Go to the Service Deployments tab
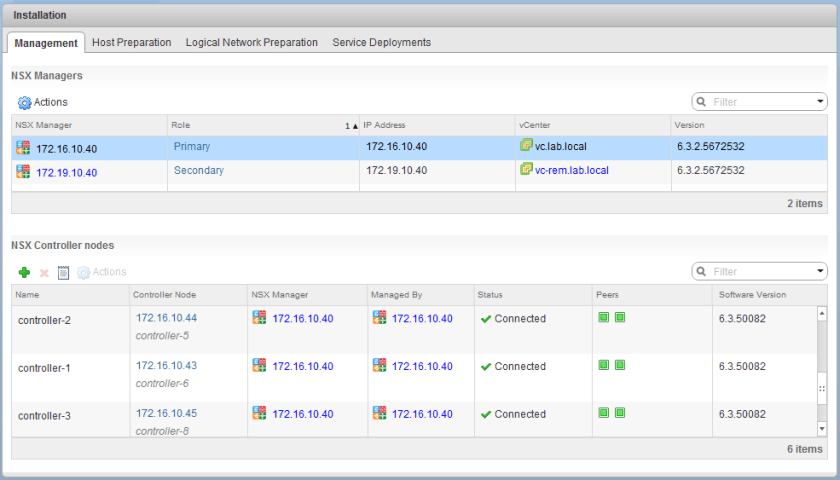This screenshot has height=480, width=840. point(381,42)
